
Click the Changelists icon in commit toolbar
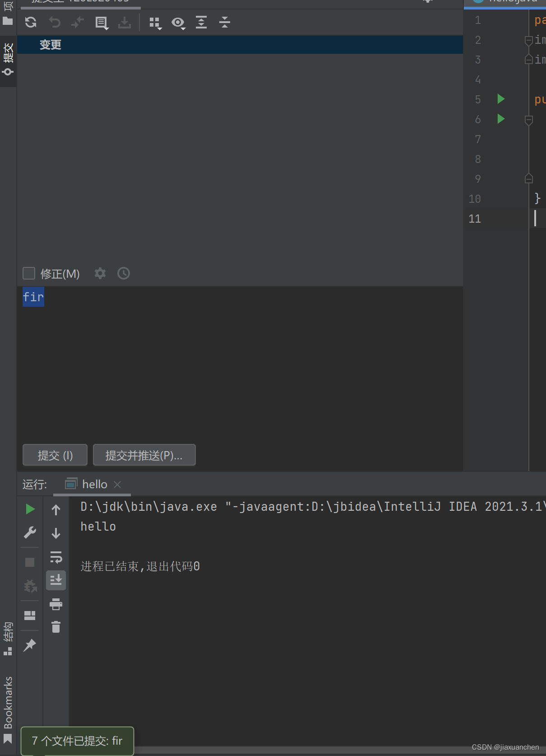coord(102,23)
